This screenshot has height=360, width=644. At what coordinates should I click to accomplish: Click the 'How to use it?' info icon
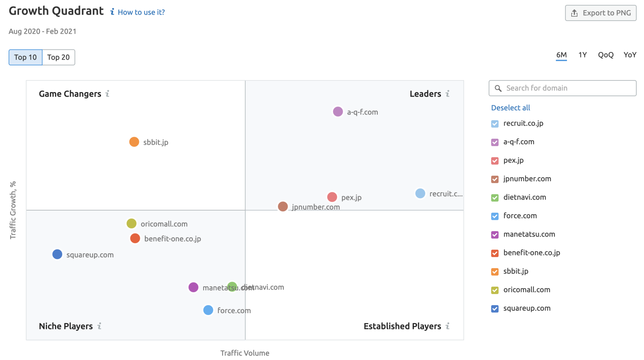[112, 12]
